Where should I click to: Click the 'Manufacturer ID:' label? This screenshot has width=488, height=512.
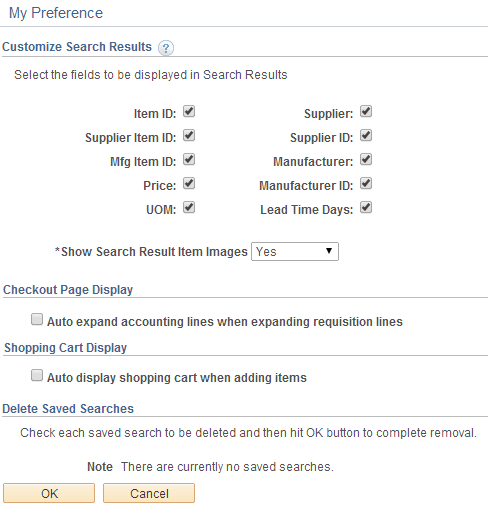tap(306, 186)
